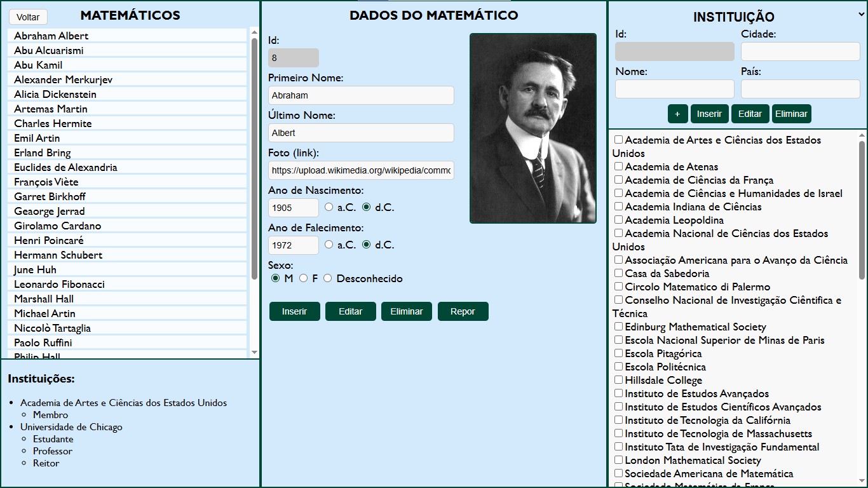Click Editar in the mathematician data form
This screenshot has height=488, width=868.
(351, 311)
